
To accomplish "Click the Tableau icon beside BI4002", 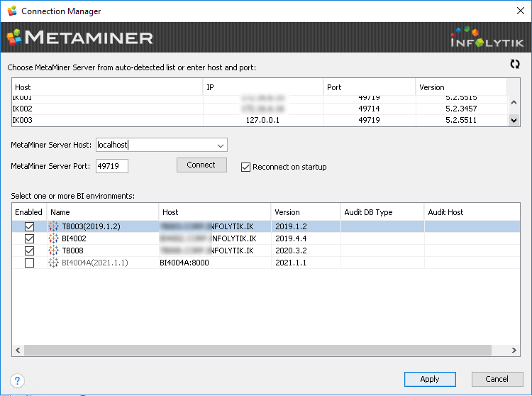I will [x=53, y=238].
